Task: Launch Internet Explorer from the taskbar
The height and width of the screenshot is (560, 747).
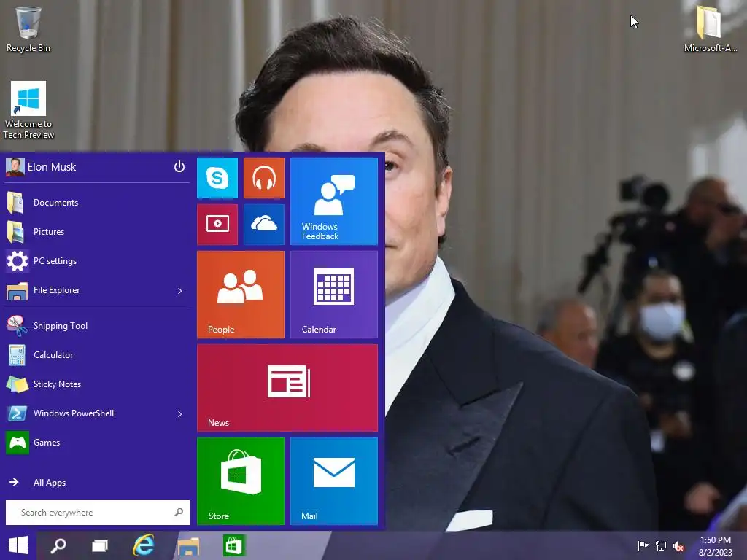Action: tap(144, 545)
